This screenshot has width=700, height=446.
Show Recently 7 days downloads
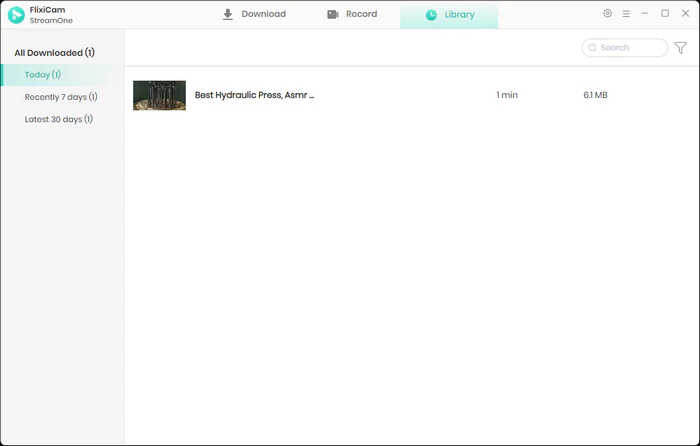coord(61,97)
